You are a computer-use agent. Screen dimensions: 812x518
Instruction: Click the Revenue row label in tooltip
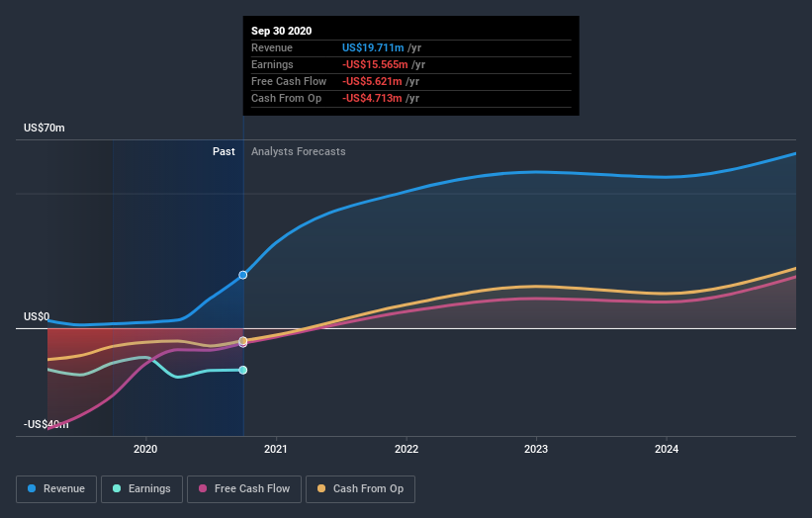[272, 47]
